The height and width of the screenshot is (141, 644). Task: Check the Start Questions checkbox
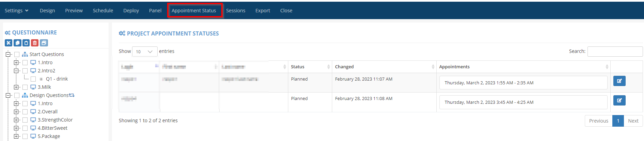[x=17, y=54]
